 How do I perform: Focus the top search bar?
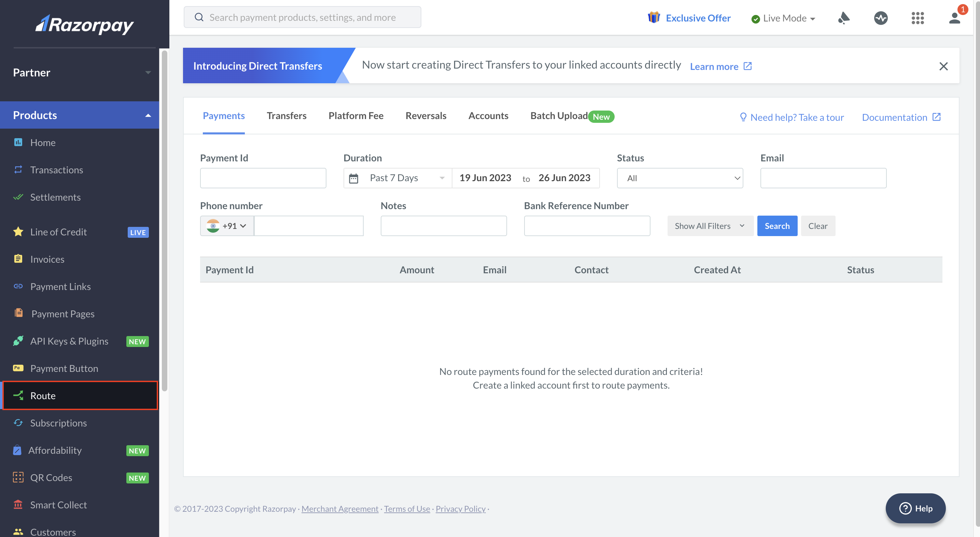click(x=303, y=17)
